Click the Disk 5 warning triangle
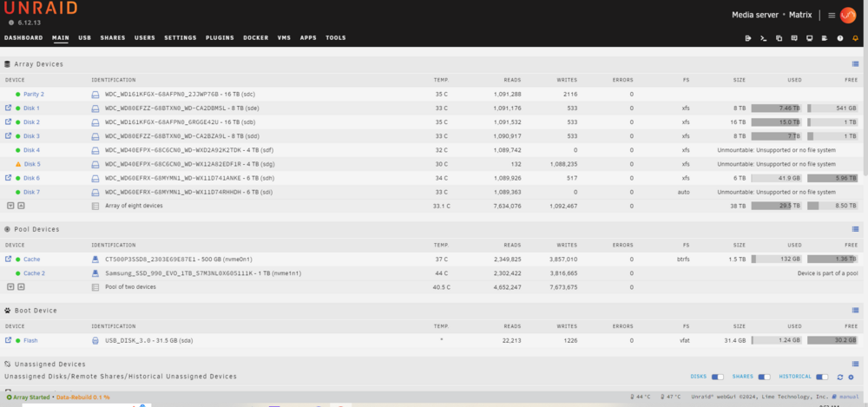The height and width of the screenshot is (407, 868). tap(18, 164)
